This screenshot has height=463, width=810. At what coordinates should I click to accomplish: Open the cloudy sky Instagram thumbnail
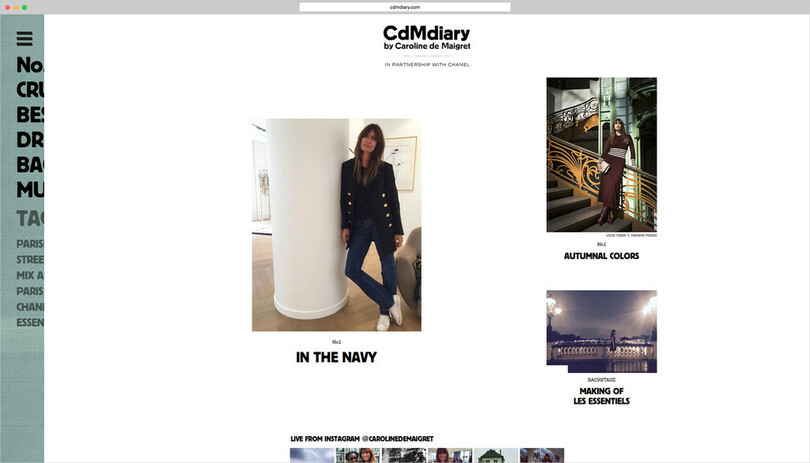click(312, 455)
